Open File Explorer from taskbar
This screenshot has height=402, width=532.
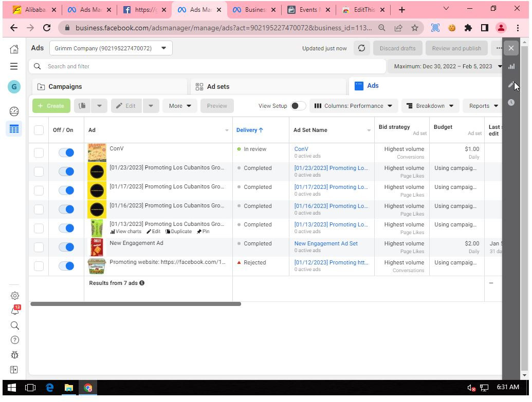tap(69, 388)
